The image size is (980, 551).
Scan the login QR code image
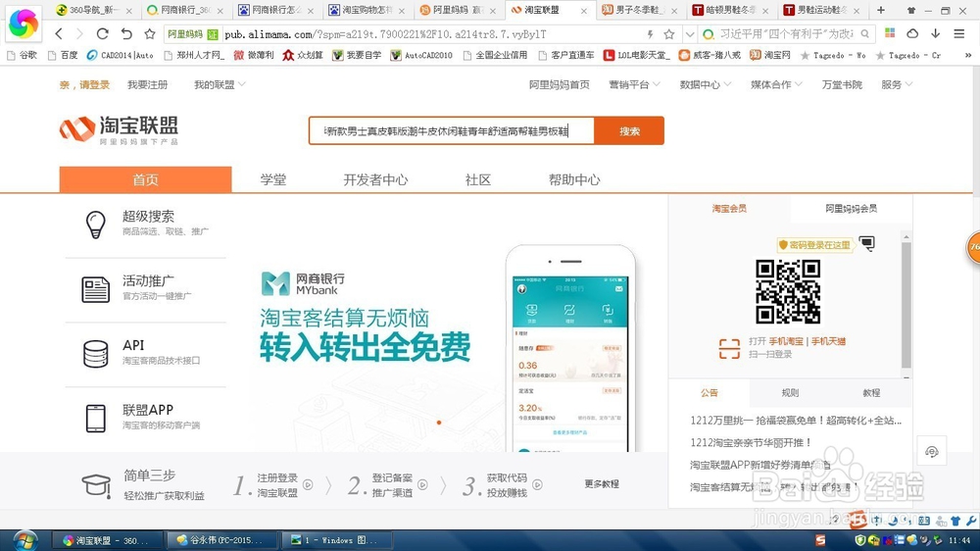(788, 291)
